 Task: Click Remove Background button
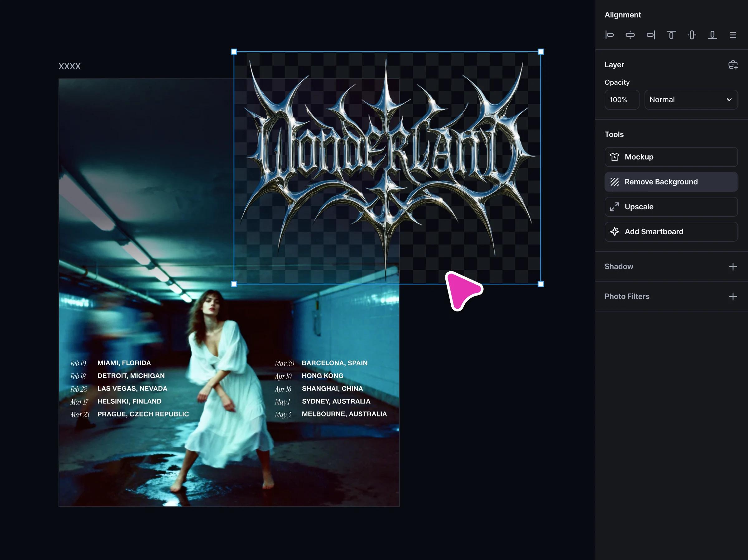click(x=671, y=182)
